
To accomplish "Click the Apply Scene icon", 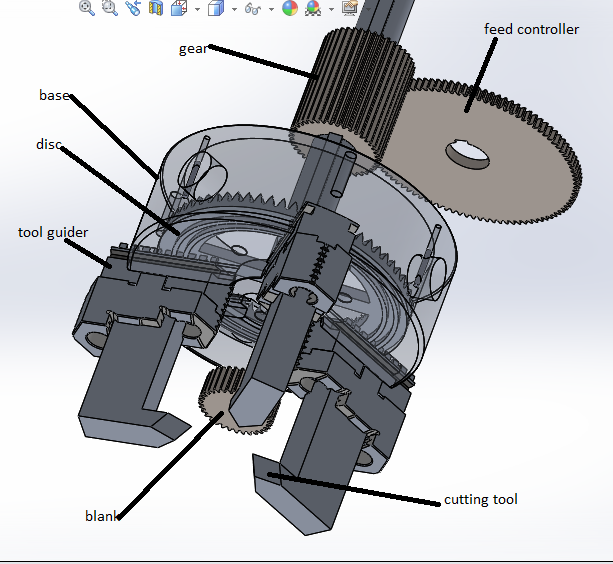I will click(313, 8).
